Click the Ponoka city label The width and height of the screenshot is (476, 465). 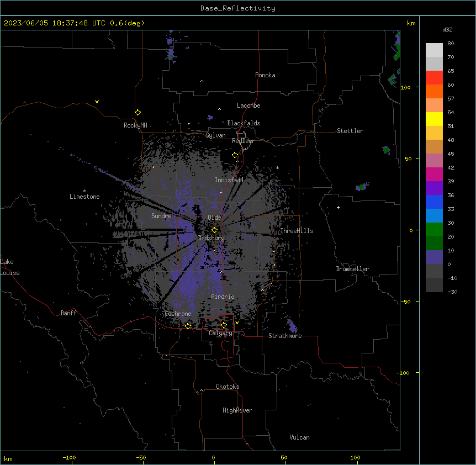(x=265, y=75)
